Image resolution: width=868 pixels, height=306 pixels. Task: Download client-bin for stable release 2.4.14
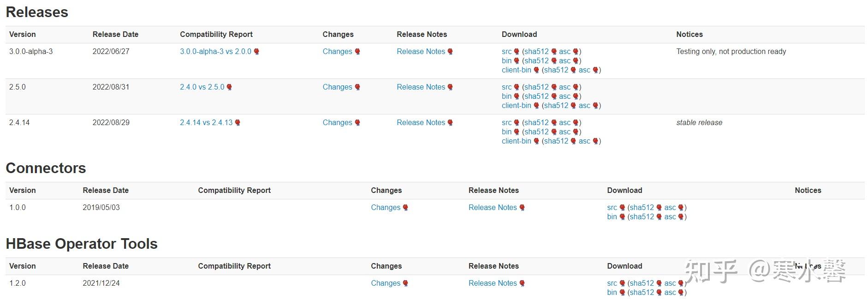tap(516, 141)
